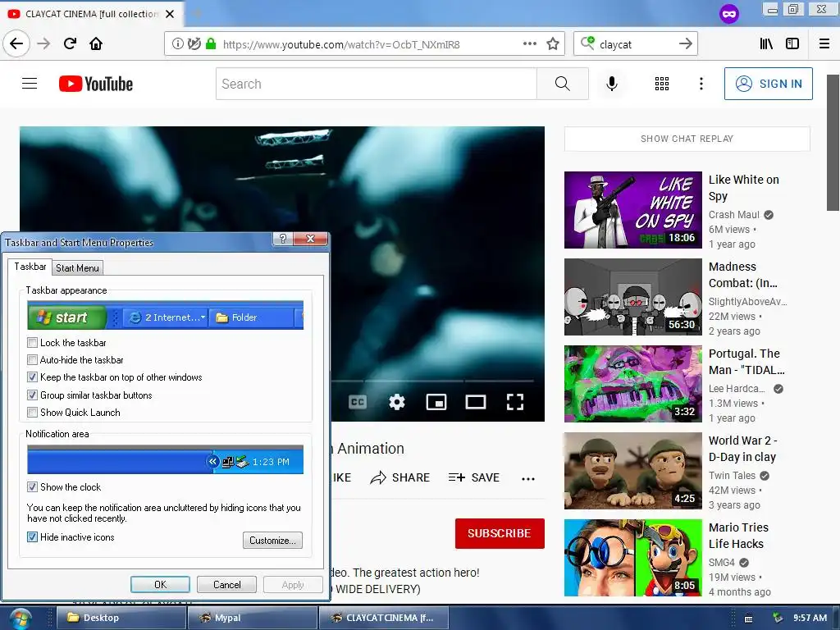Click the search go arrow next to claycat
This screenshot has width=840, height=630.
tap(685, 44)
